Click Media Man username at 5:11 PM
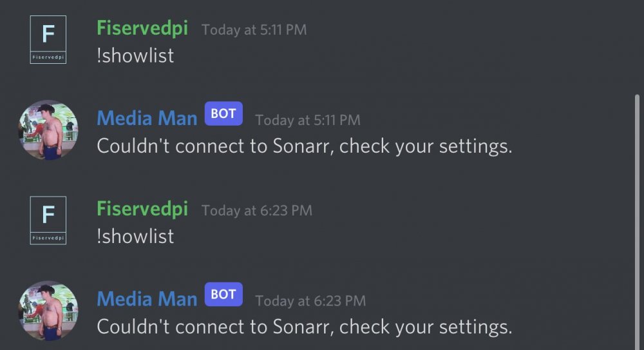This screenshot has width=644, height=350. [x=147, y=119]
